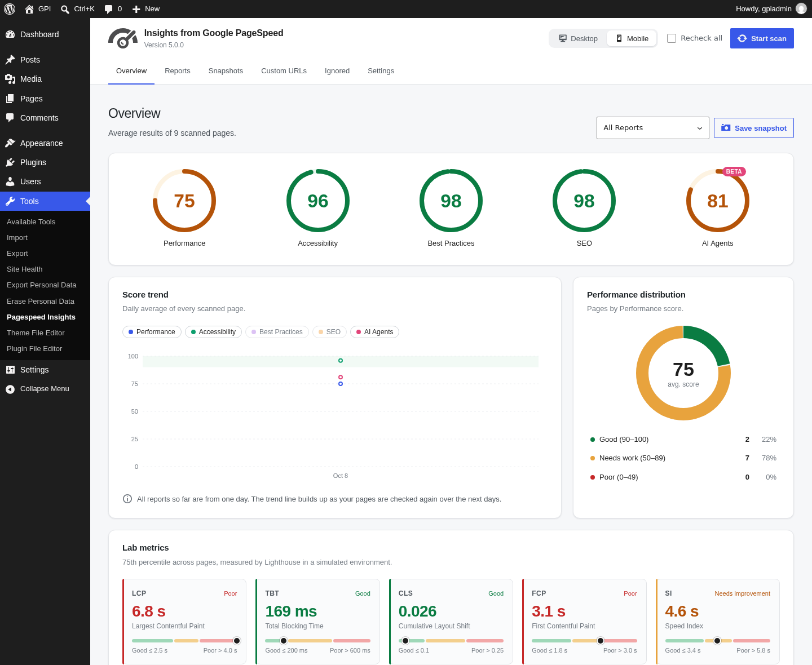812x665 pixels.
Task: Open Export tools link
Action: (45, 254)
